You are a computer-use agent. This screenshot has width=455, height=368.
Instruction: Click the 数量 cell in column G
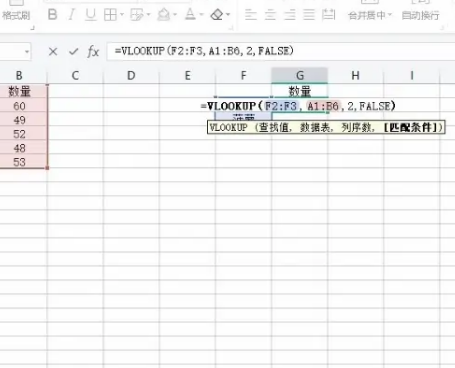[300, 91]
